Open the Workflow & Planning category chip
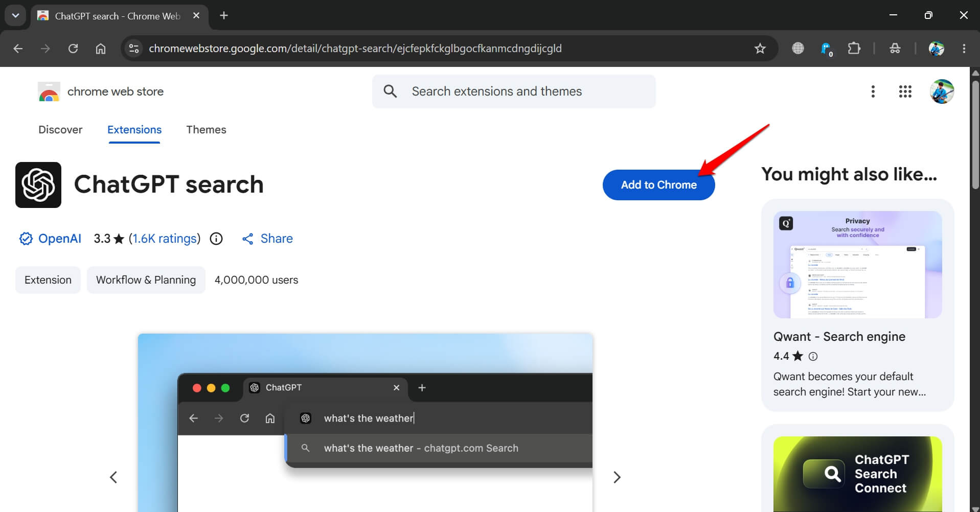 click(x=146, y=280)
